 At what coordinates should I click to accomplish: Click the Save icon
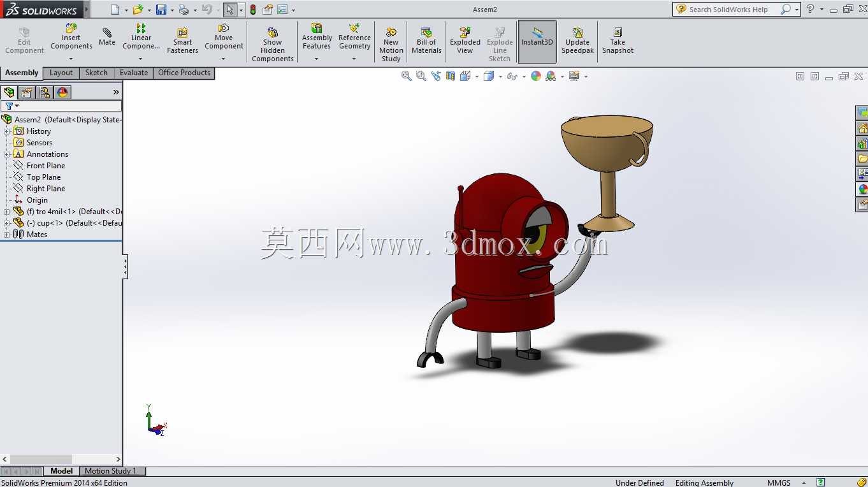[161, 10]
